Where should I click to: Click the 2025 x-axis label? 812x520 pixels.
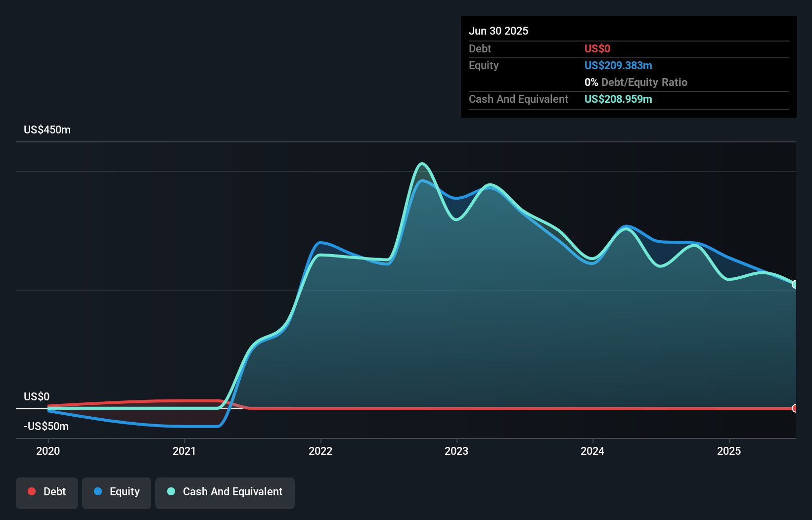tap(729, 451)
